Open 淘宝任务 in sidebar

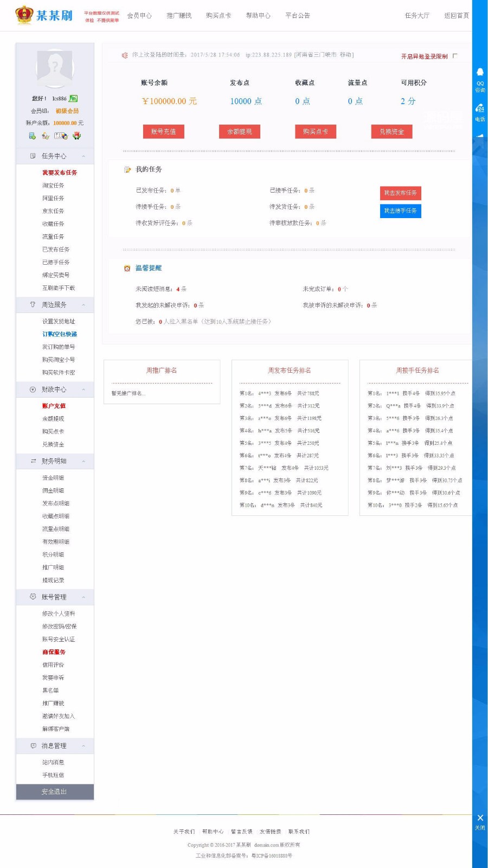[x=53, y=186]
